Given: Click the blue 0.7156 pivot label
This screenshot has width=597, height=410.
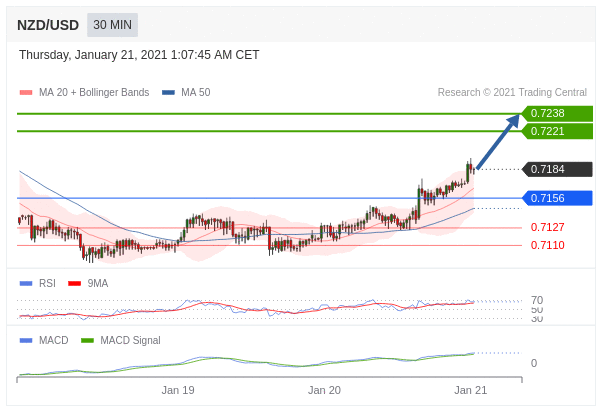Looking at the screenshot, I should click(557, 198).
